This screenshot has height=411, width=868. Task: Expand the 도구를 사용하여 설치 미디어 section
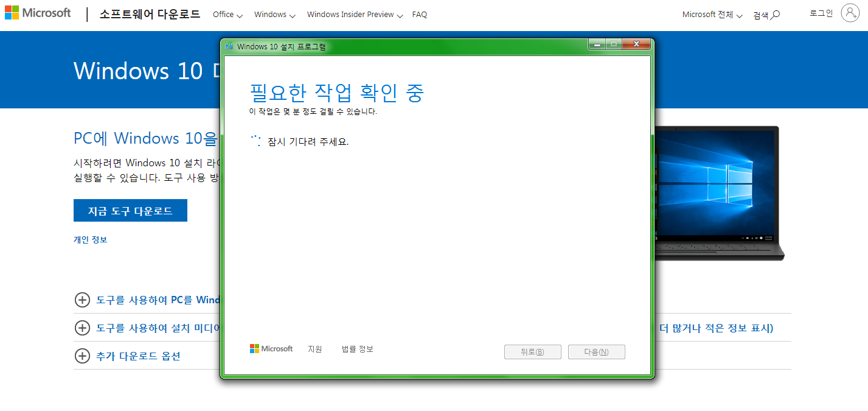[x=147, y=328]
